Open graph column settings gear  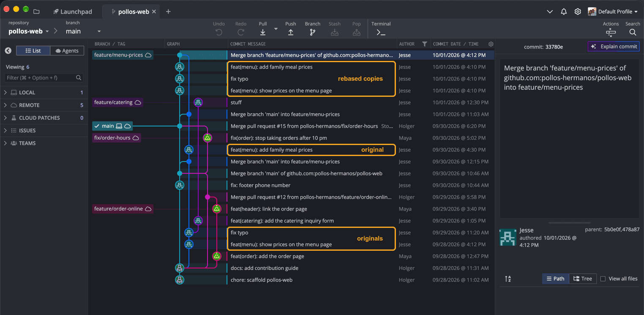pos(491,44)
